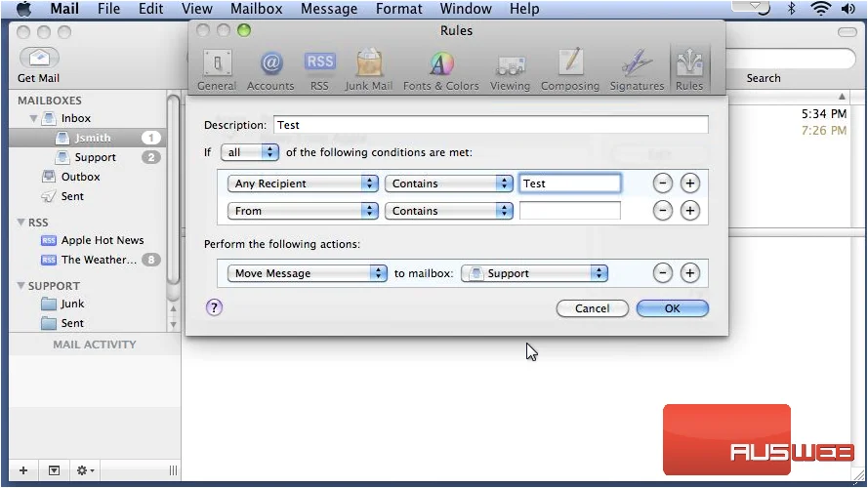Toggle the mail activity panel button

pyautogui.click(x=54, y=470)
